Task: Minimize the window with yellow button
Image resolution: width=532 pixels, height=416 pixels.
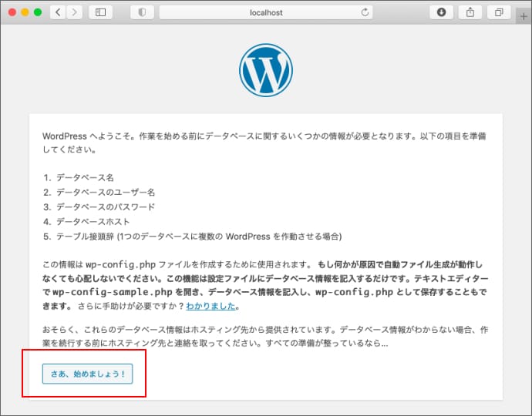Action: 24,12
